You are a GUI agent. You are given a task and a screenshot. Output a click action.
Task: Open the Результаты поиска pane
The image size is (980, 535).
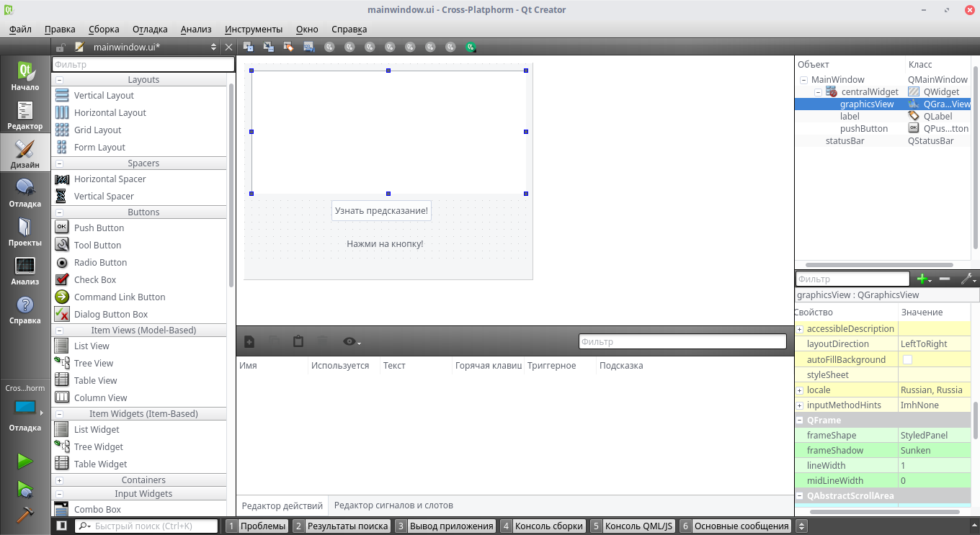click(342, 526)
